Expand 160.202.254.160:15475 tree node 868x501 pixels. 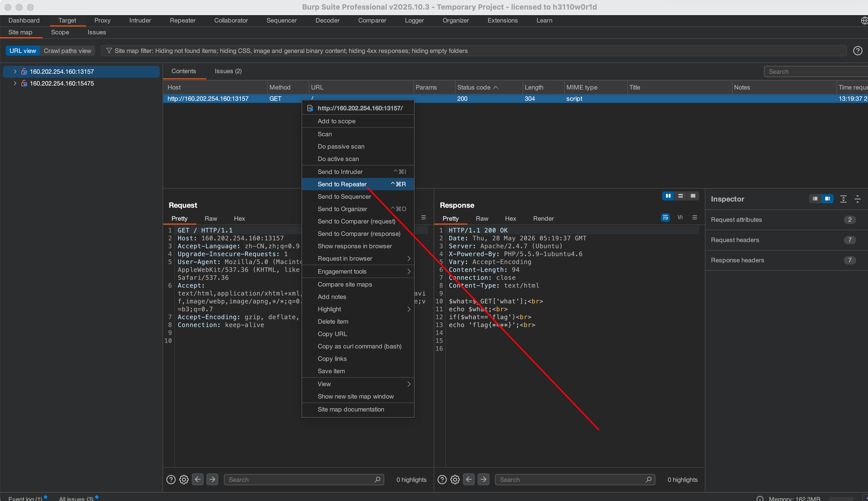click(15, 83)
